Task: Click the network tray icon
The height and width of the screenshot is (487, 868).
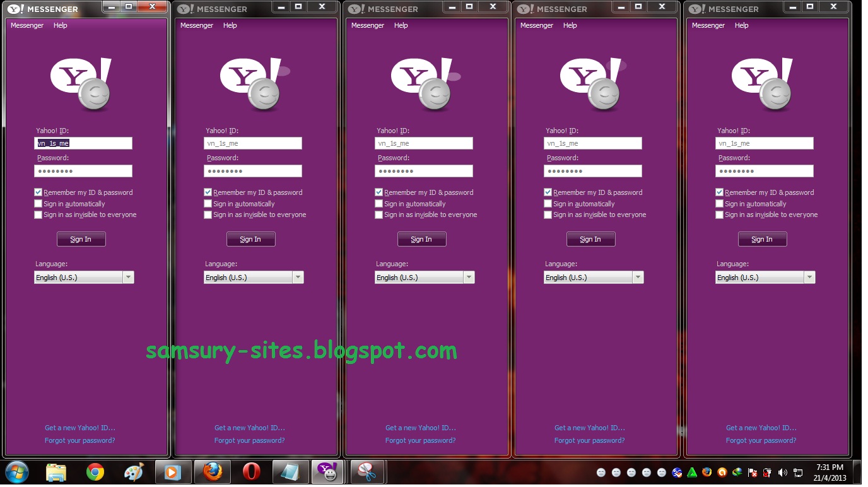Action: [798, 472]
